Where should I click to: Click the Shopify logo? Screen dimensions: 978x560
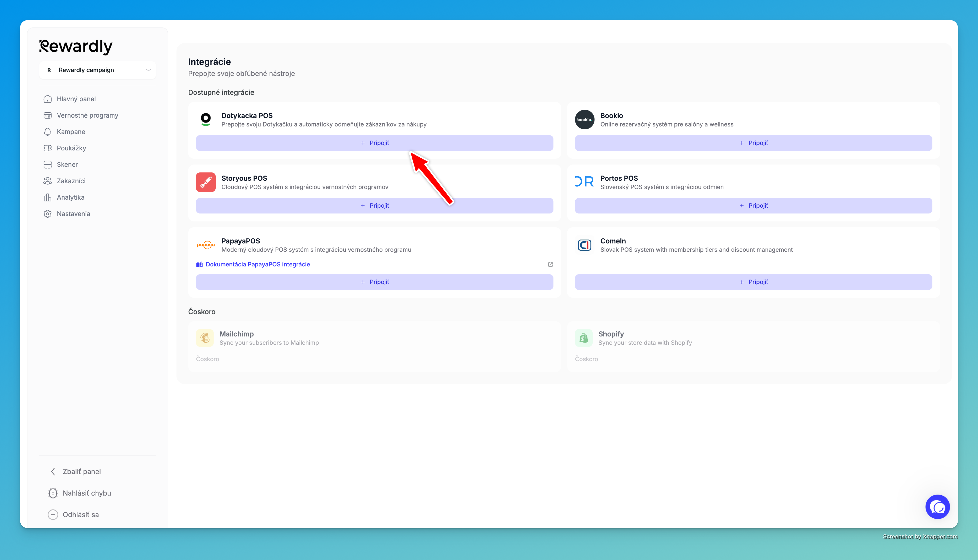click(584, 338)
